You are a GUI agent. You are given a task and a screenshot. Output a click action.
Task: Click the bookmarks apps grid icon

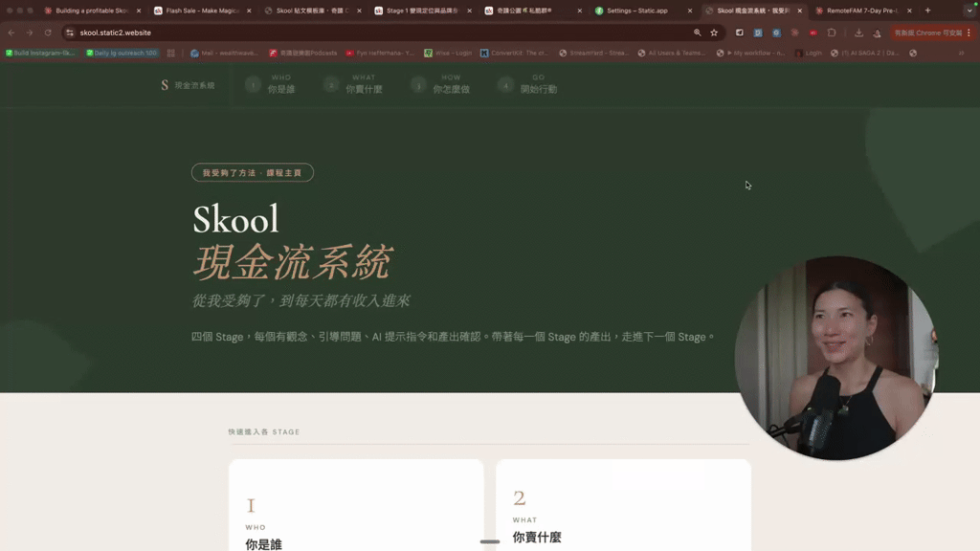point(171,53)
